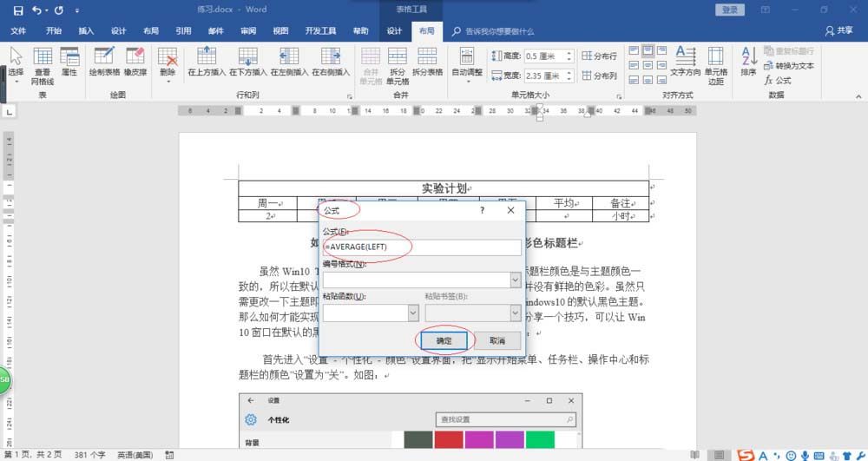Select align center right cell alignment
The height and width of the screenshot is (461, 868).
point(661,65)
